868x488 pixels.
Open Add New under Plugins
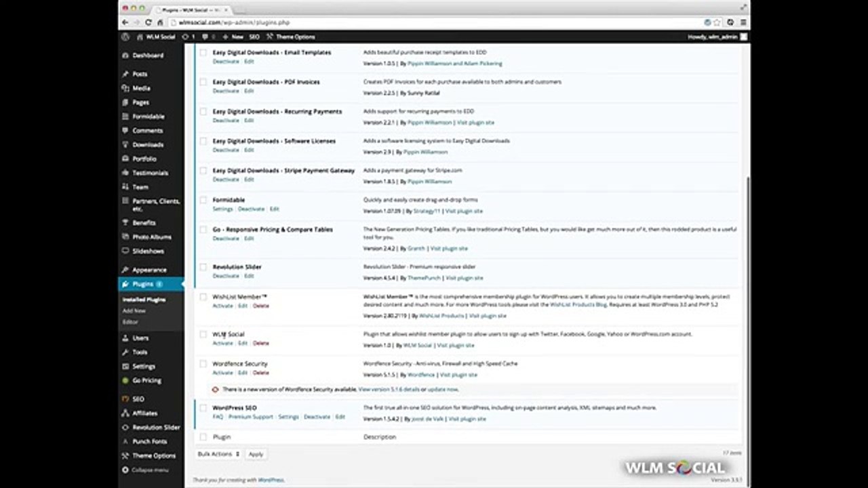pyautogui.click(x=134, y=310)
